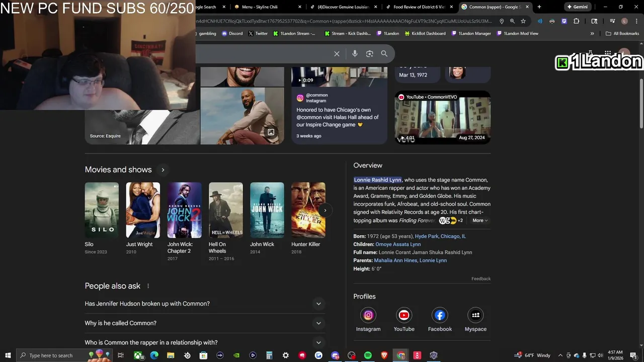The image size is (644, 362).
Task: Expand overview text with More dropdown
Action: tap(480, 220)
